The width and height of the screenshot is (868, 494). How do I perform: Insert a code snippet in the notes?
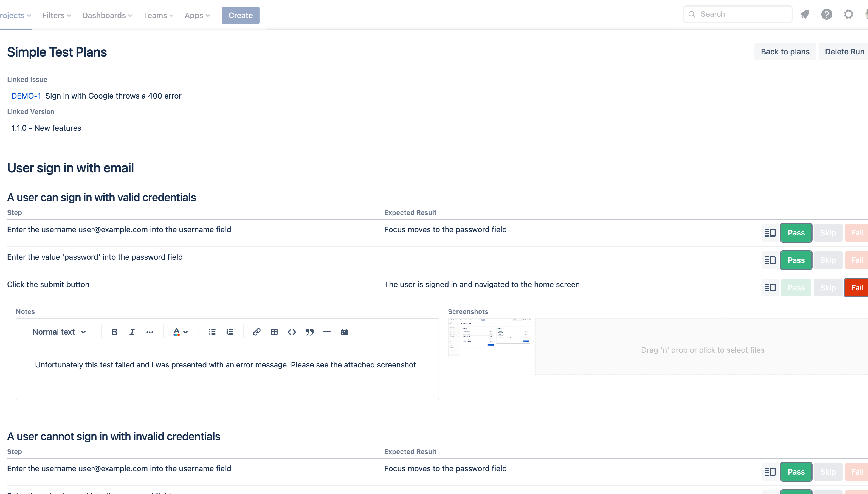292,332
